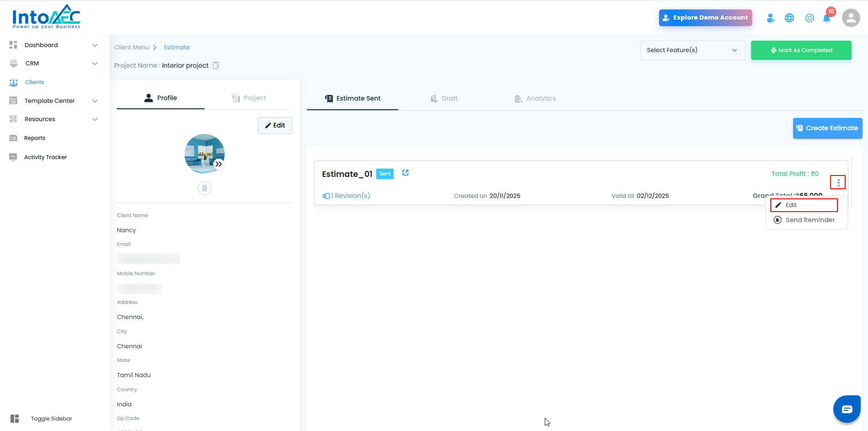Click the Sent status badge
The width and height of the screenshot is (868, 431).
click(x=385, y=174)
